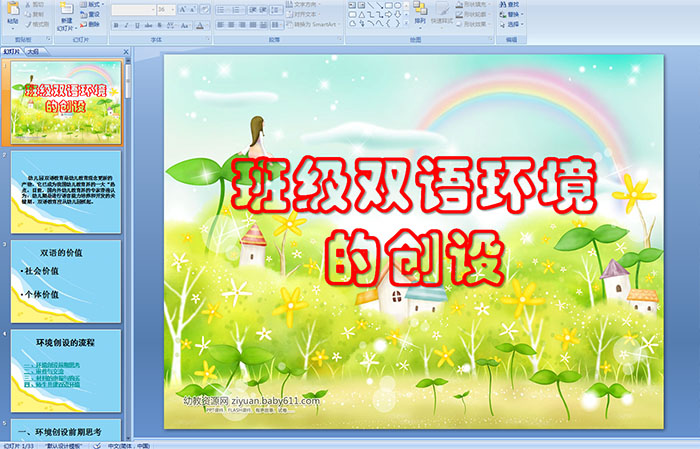Open the columns dropdown
Screen dimensions: 700x449
277,25
